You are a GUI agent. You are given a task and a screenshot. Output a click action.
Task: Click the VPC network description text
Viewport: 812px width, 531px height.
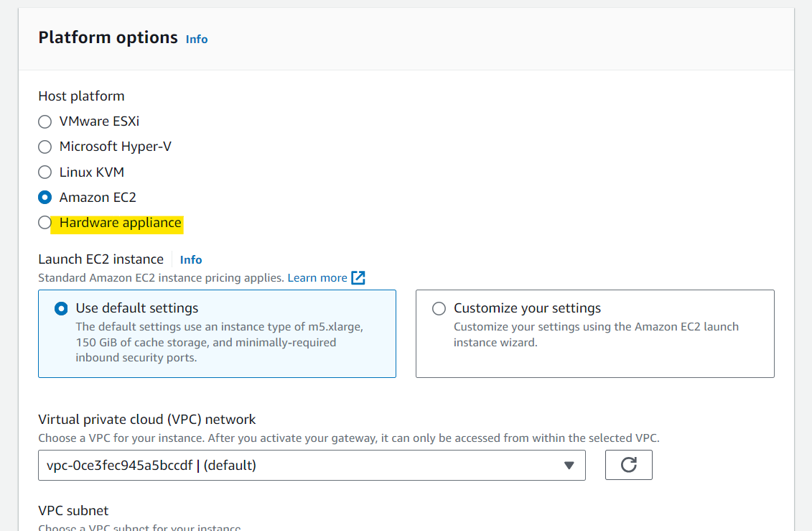point(348,438)
